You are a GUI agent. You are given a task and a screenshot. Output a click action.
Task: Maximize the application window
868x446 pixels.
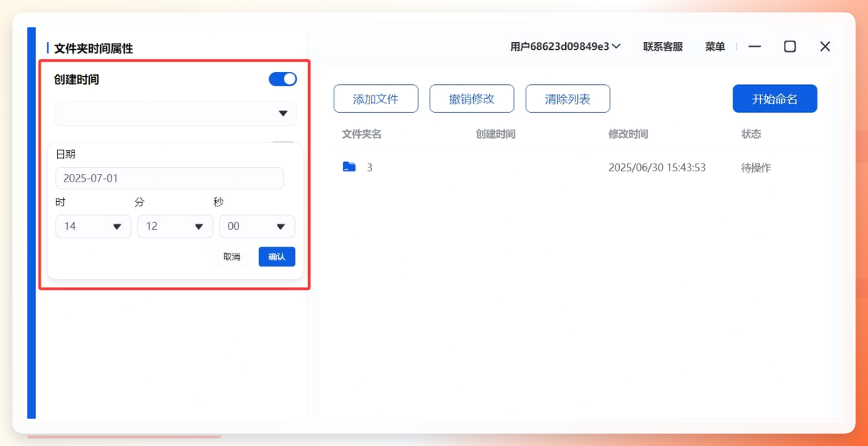click(790, 46)
